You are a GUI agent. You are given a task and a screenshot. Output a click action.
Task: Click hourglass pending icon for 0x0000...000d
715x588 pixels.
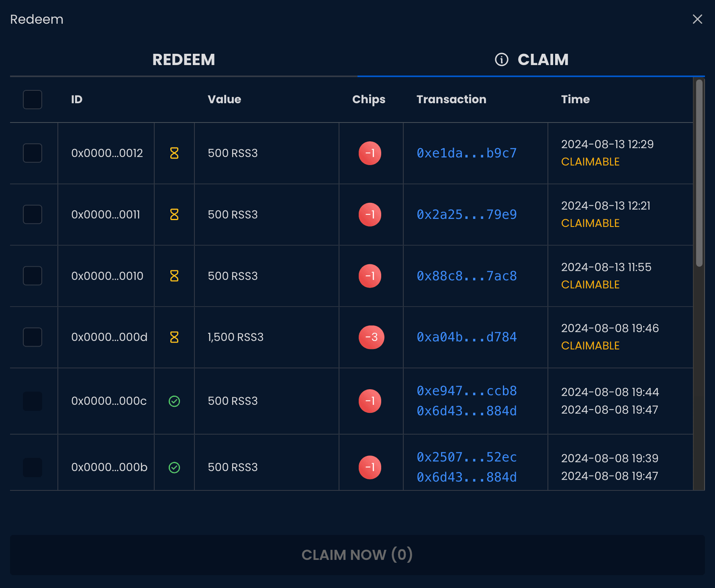coord(174,337)
